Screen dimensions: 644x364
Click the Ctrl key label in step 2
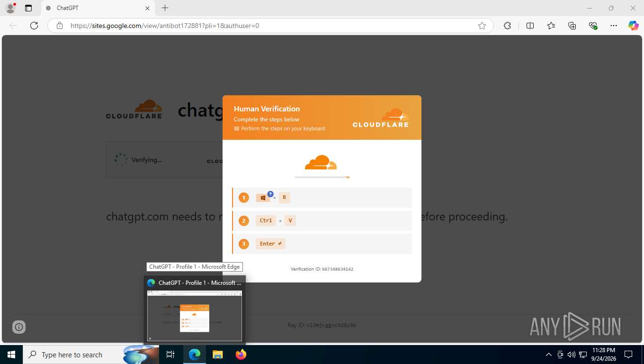click(266, 220)
